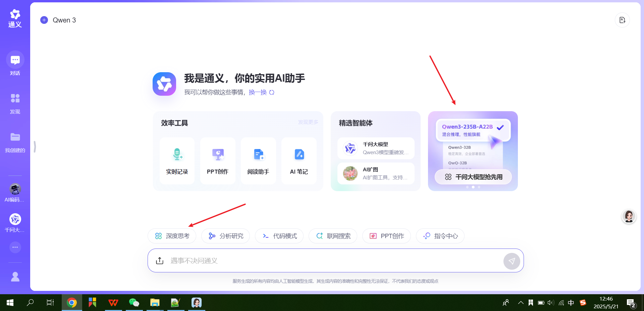Click the 千问大模型抢先用 banner button
Viewport: 644px width, 311px height.
[x=473, y=177]
